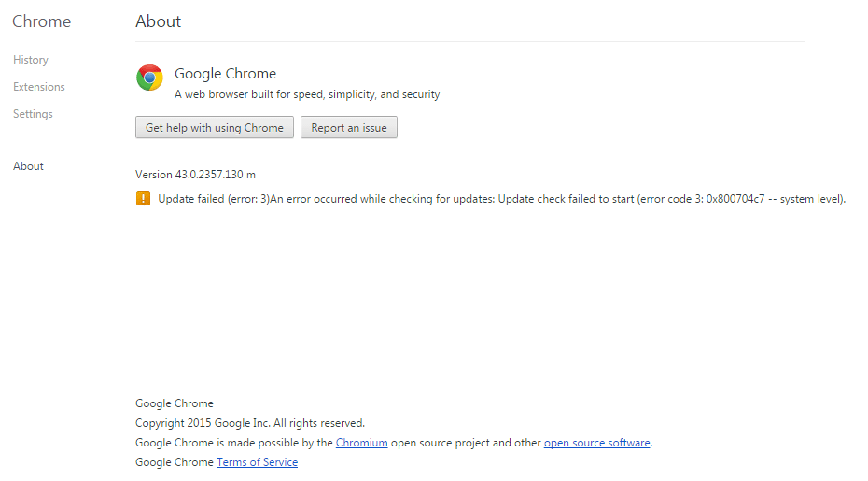Click the Google Chrome footer label above the copyright
Image resolution: width=868 pixels, height=481 pixels.
[175, 403]
